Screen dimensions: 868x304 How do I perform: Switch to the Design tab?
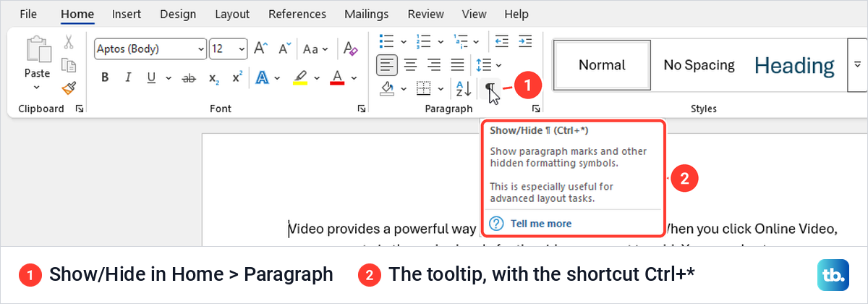point(177,14)
